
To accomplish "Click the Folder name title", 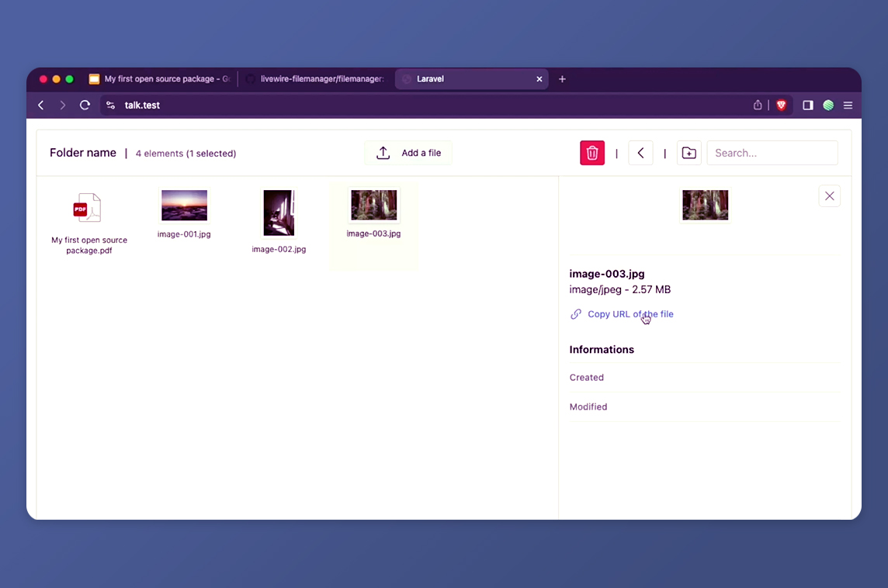I will point(83,153).
